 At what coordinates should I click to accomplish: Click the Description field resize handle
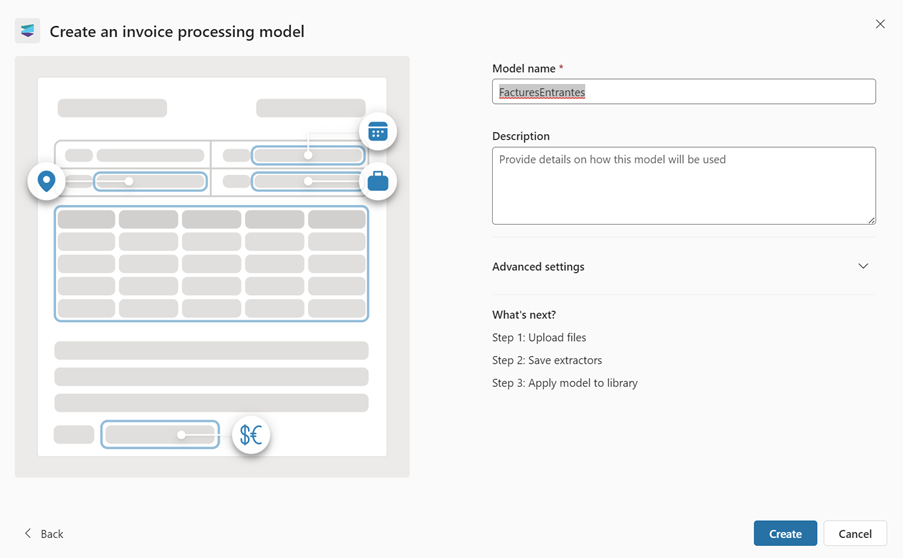pos(871,220)
